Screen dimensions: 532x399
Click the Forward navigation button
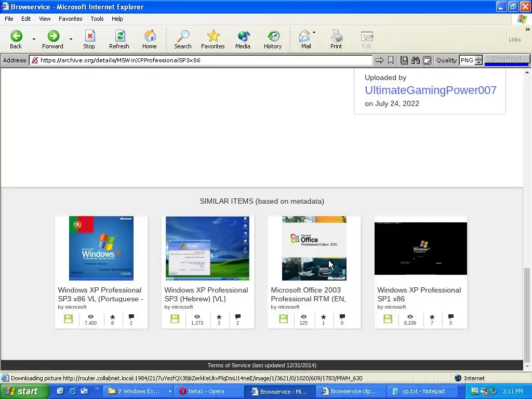click(x=52, y=39)
